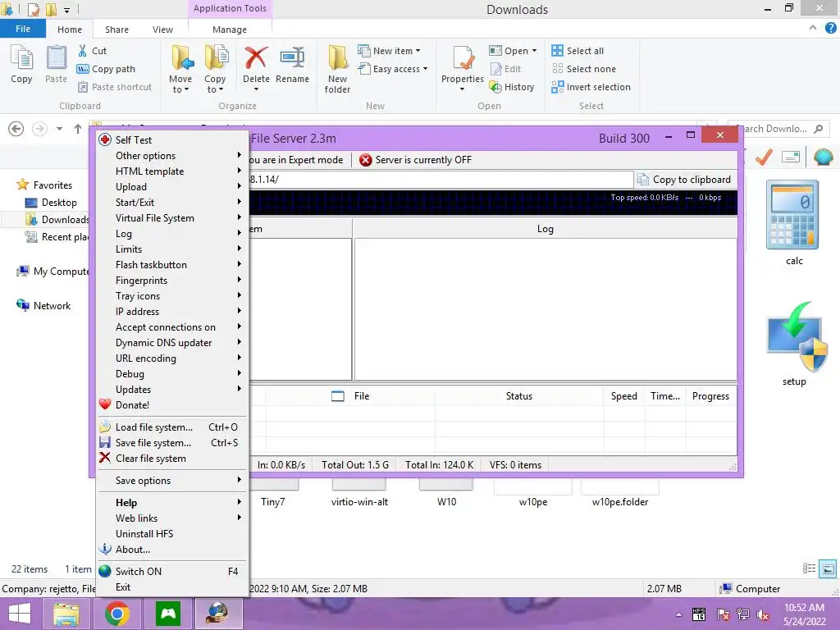
Task: Select Desktop in Favorites pane
Action: (x=51, y=203)
